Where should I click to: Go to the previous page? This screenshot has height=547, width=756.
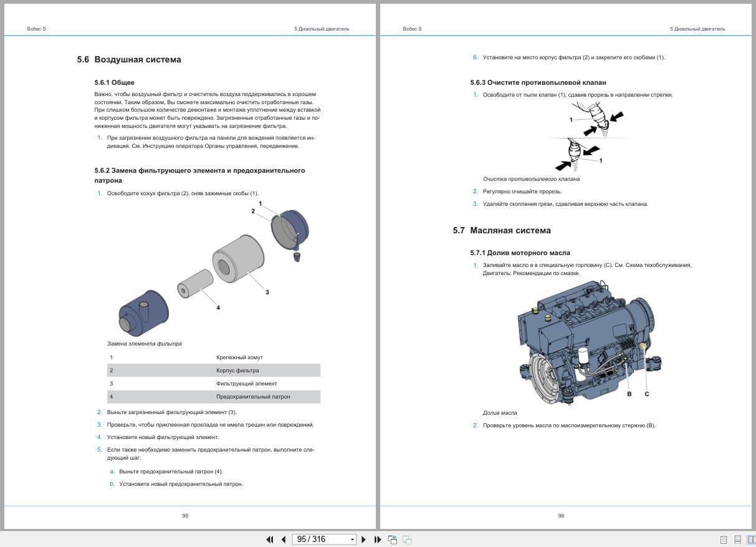click(283, 539)
